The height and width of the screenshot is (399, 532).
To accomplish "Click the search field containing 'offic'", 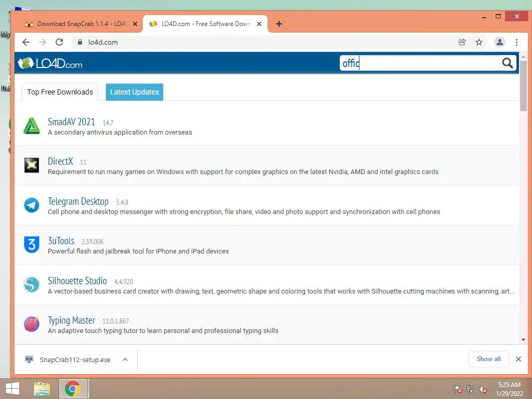I will click(x=419, y=63).
